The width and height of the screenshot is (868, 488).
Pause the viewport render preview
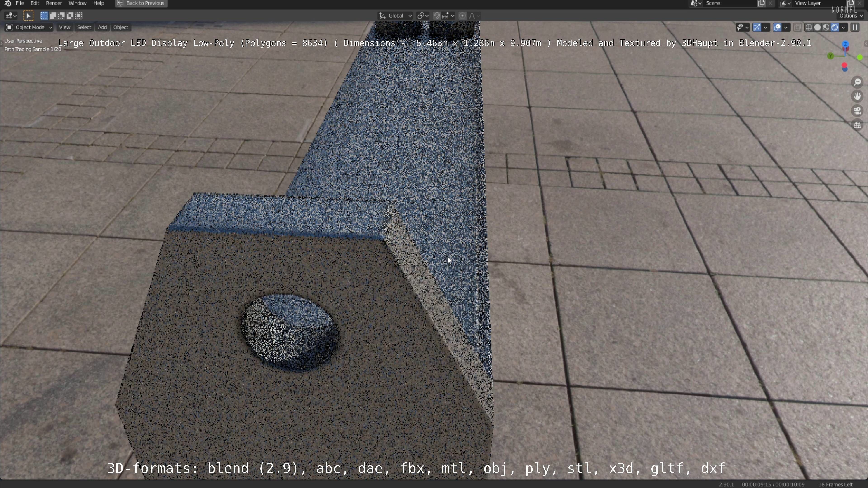[855, 27]
